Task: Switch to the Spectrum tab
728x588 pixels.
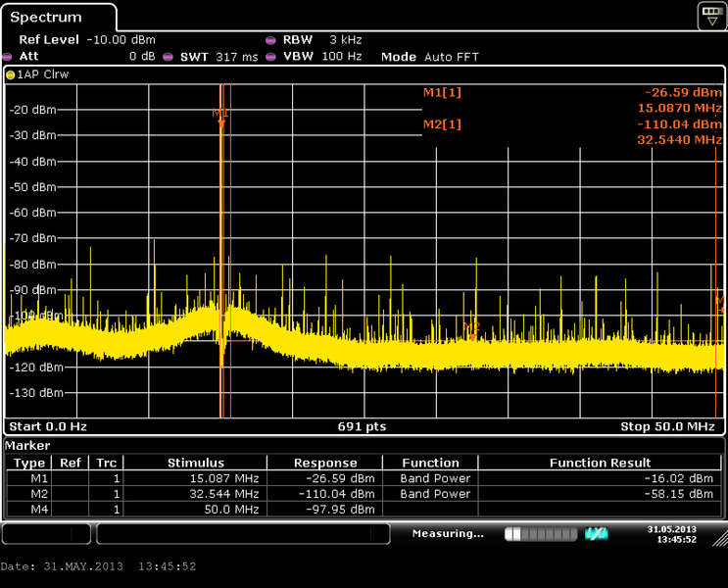Action: pyautogui.click(x=47, y=18)
